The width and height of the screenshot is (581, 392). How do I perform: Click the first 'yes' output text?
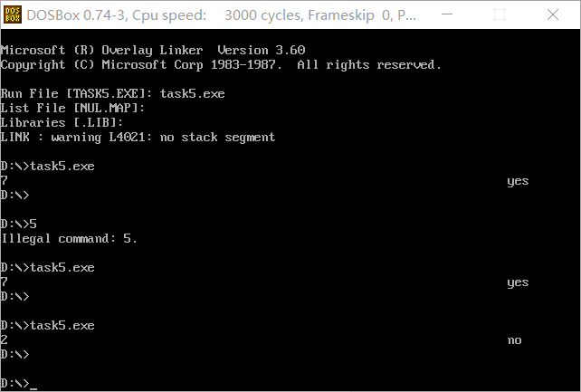pyautogui.click(x=518, y=181)
